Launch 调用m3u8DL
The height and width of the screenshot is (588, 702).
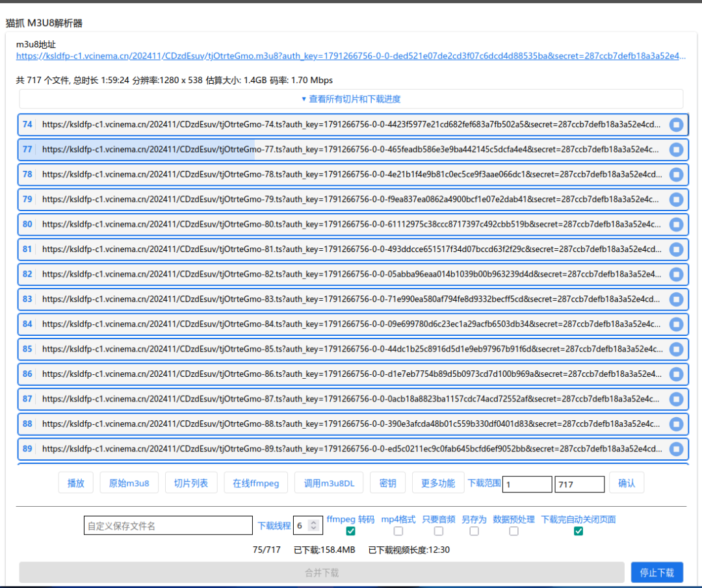329,483
